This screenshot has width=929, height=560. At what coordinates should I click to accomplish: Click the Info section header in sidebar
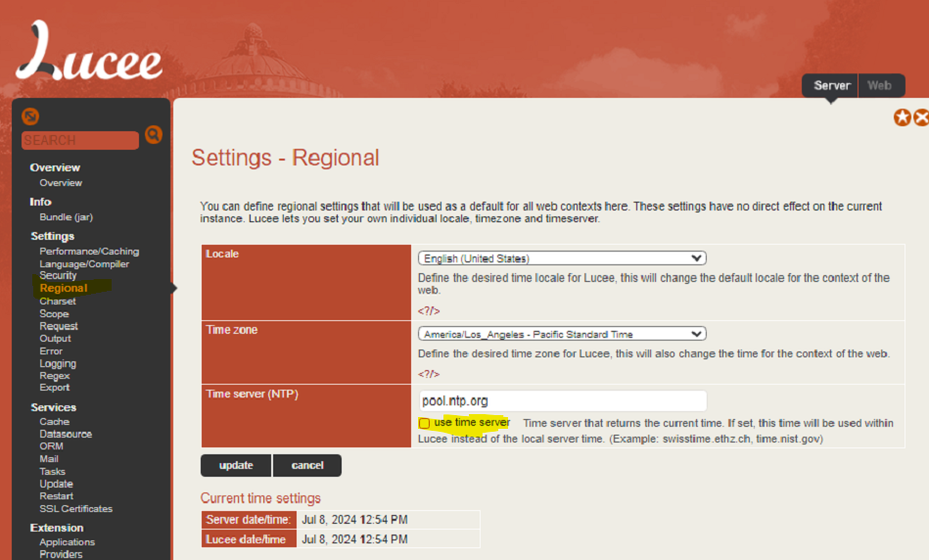point(40,202)
